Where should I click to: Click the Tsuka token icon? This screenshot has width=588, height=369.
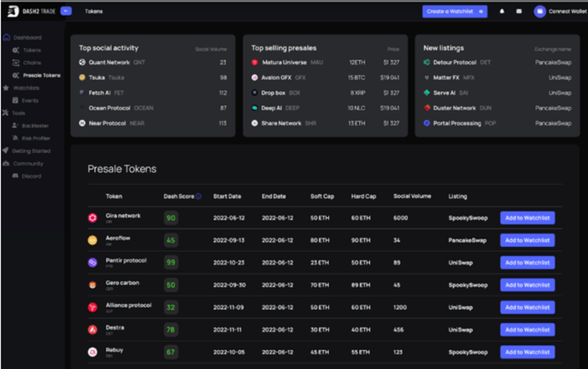click(82, 77)
